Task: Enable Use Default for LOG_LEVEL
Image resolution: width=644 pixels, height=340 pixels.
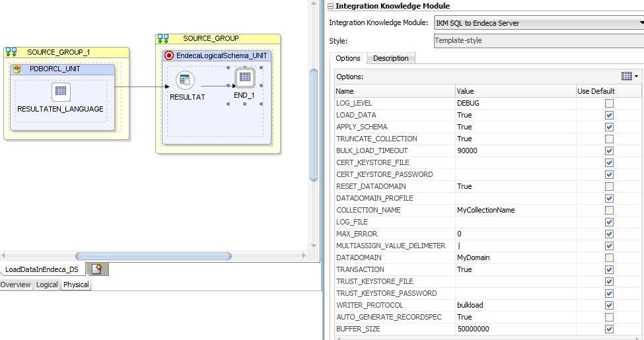Action: [x=609, y=103]
